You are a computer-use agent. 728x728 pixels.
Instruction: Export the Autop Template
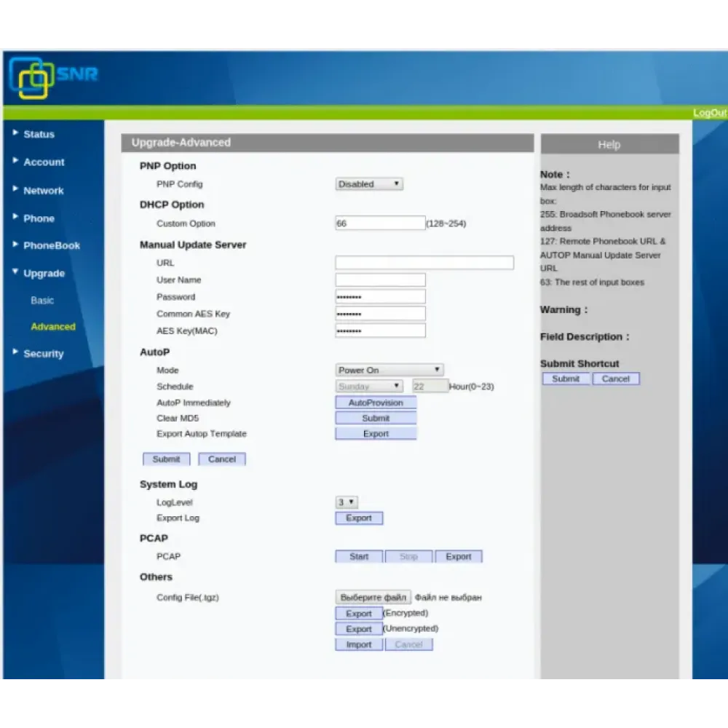[376, 434]
